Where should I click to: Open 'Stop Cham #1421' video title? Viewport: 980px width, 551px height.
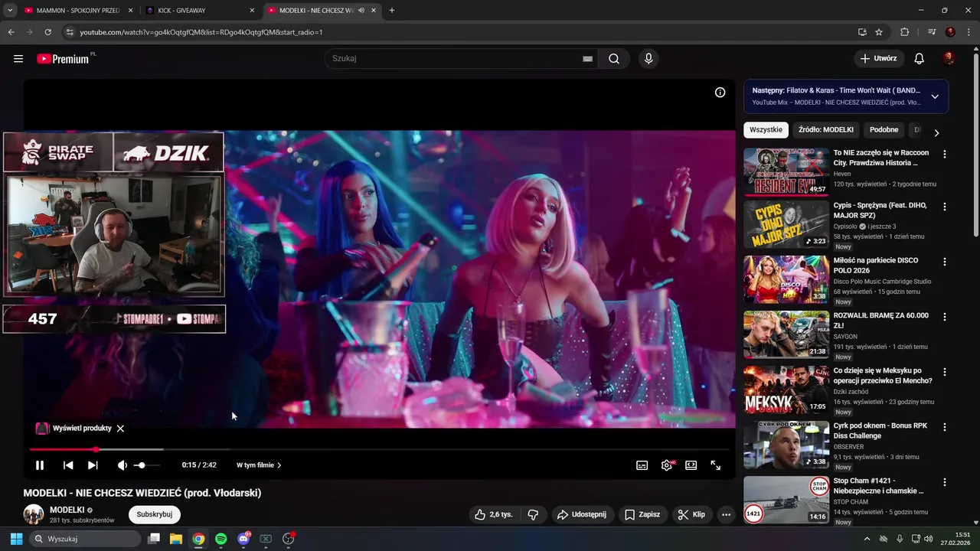point(878,486)
